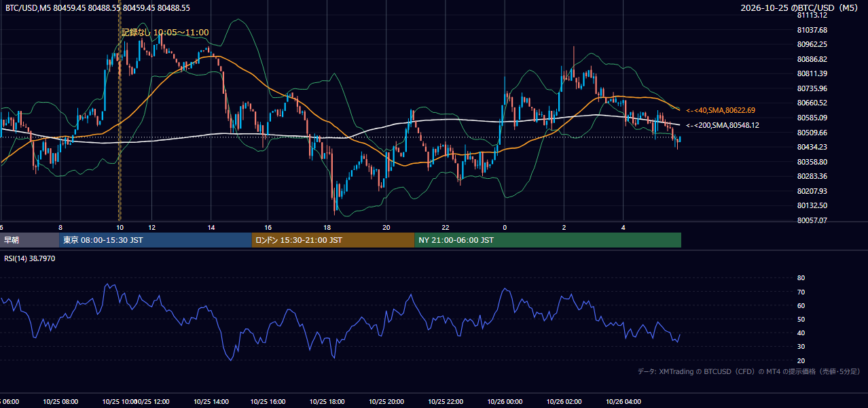Image resolution: width=868 pixels, height=408 pixels.
Task: Click the price label 80207.93
Action: [812, 191]
